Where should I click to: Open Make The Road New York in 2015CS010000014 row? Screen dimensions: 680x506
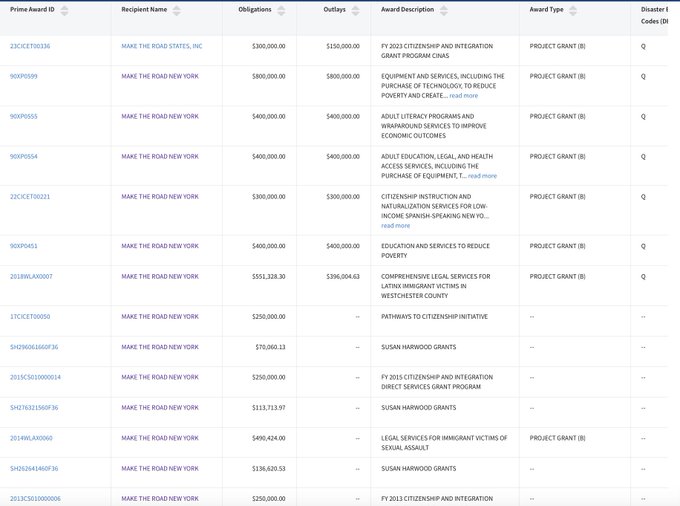pyautogui.click(x=160, y=377)
